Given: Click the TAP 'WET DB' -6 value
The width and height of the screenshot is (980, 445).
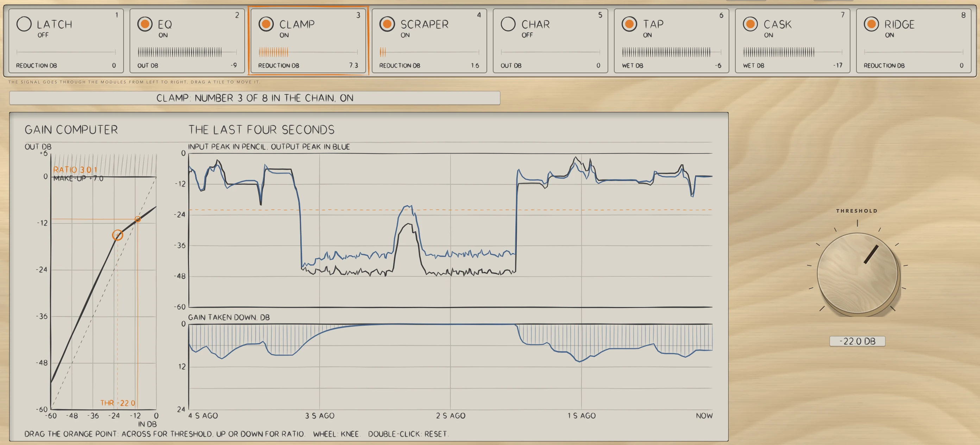Looking at the screenshot, I should point(718,65).
